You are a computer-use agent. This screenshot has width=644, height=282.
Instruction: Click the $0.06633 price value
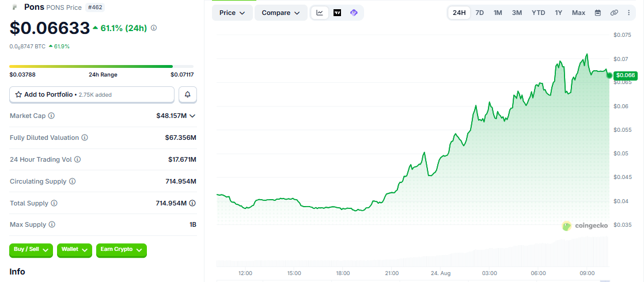pyautogui.click(x=50, y=28)
